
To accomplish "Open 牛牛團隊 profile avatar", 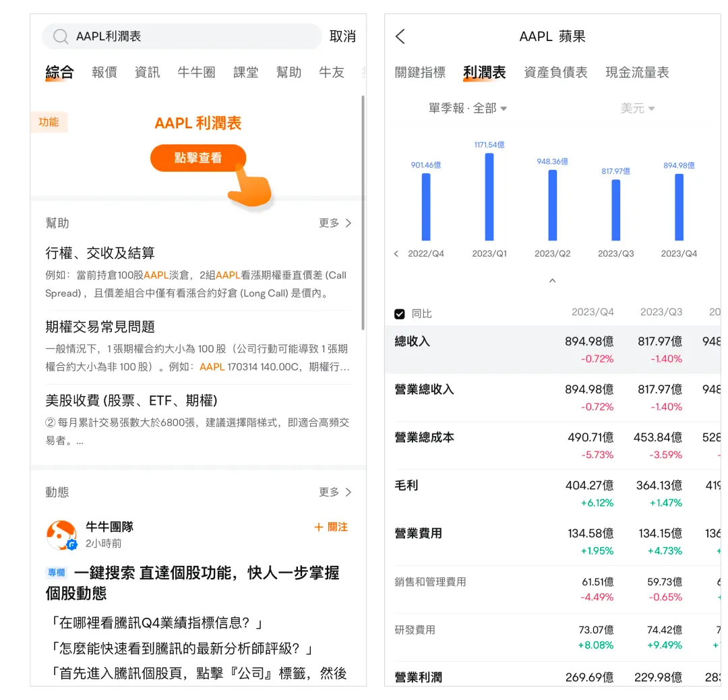I will [61, 535].
